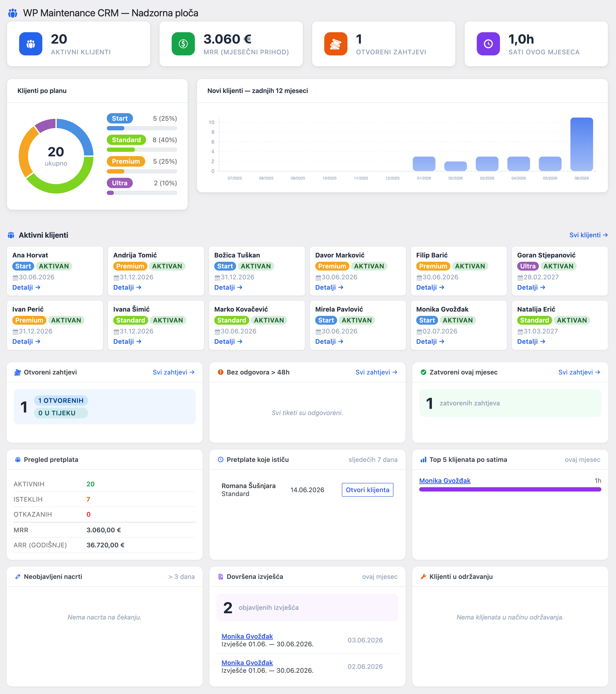Open Detalji for Goran Stjepanović
The image size is (616, 694).
click(531, 287)
